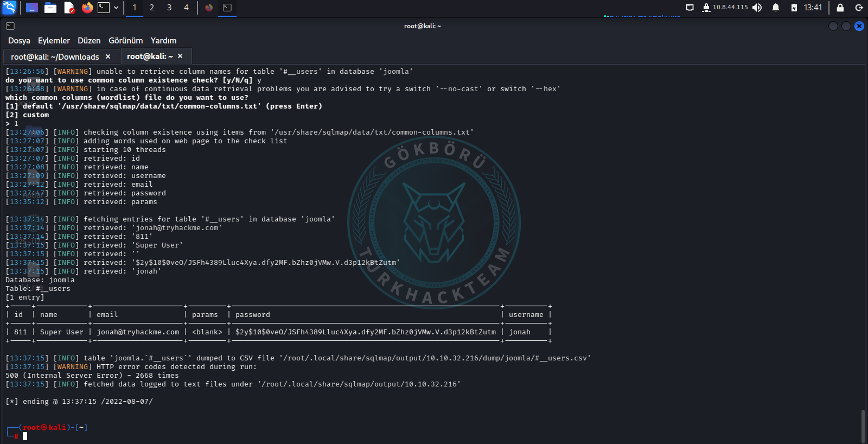Open the notifications bell

[x=776, y=8]
